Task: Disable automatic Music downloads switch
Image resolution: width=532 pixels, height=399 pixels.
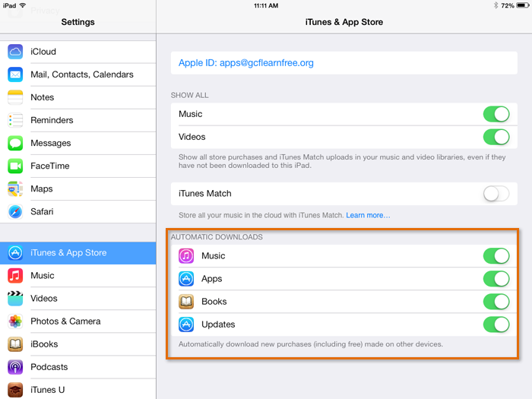Action: (496, 256)
